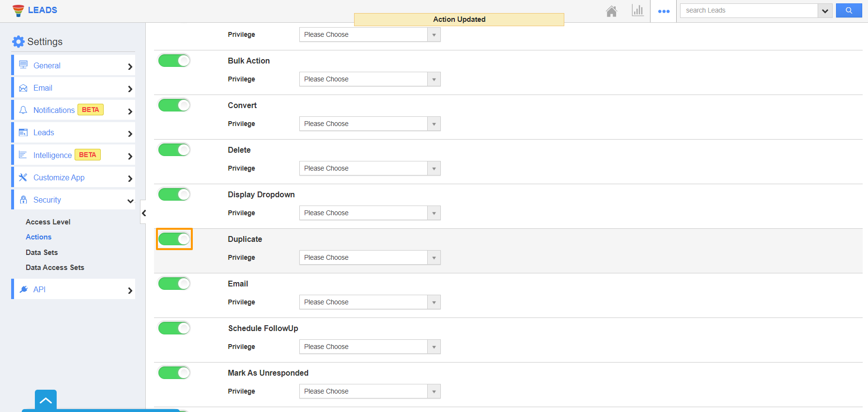Screen dimensions: 868x412
Task: Go to Data Access Sets
Action: click(x=55, y=268)
